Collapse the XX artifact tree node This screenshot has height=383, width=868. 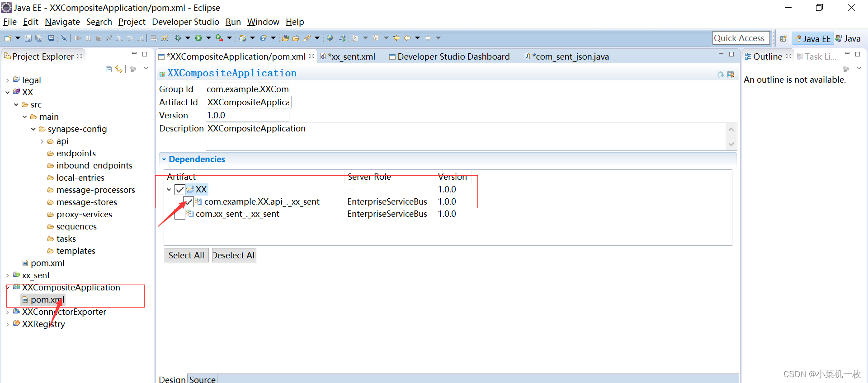click(x=169, y=190)
